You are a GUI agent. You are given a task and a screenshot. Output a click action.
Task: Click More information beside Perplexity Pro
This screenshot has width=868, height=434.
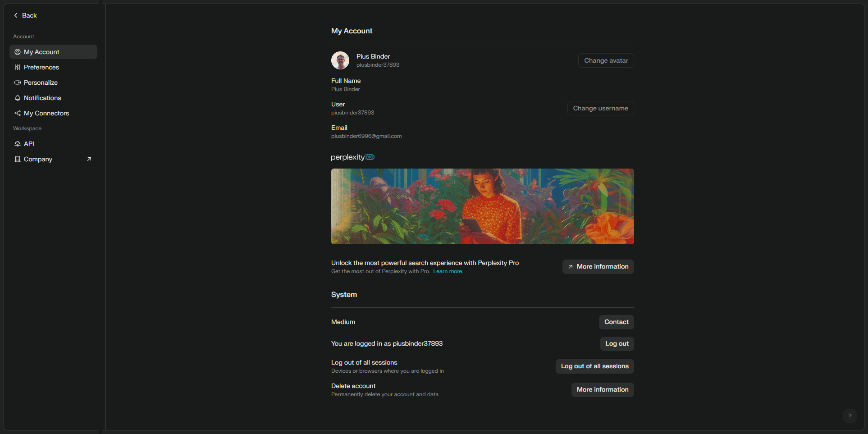point(598,267)
